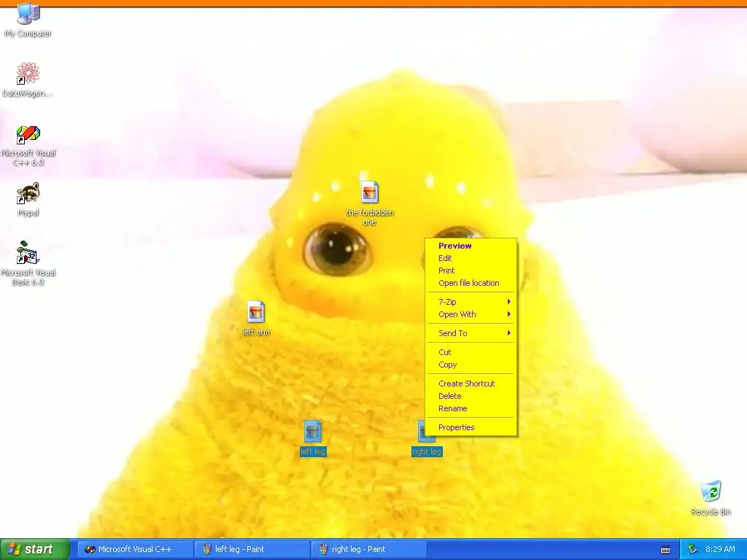Image resolution: width=747 pixels, height=560 pixels.
Task: Expand the 7-Zip submenu
Action: click(471, 301)
